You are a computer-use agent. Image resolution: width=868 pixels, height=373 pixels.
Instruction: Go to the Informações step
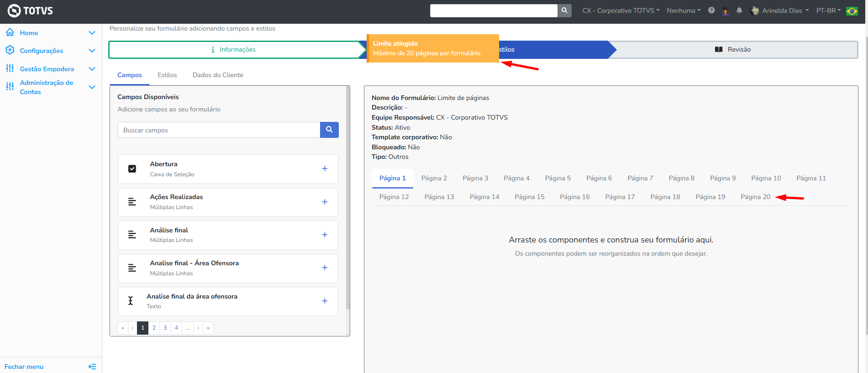[233, 49]
